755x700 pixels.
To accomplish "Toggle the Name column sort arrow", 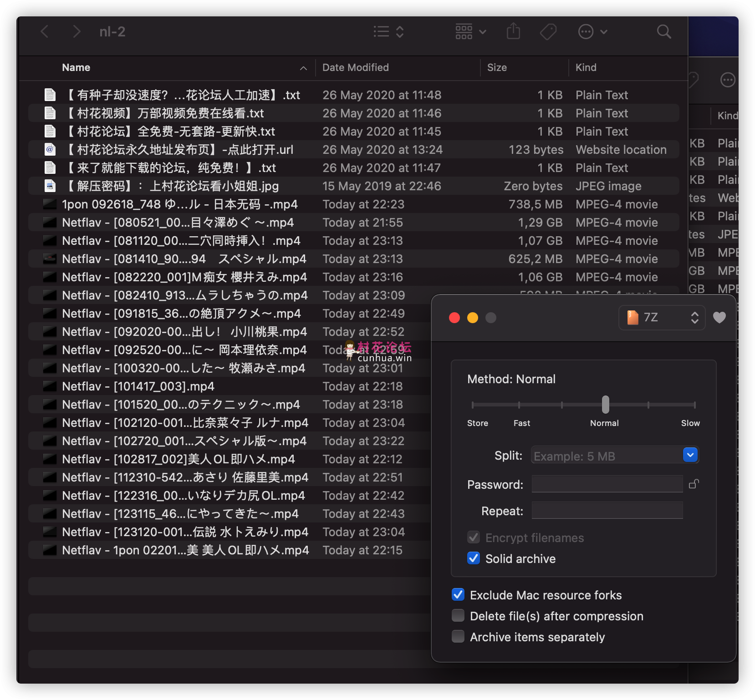I will [x=303, y=68].
